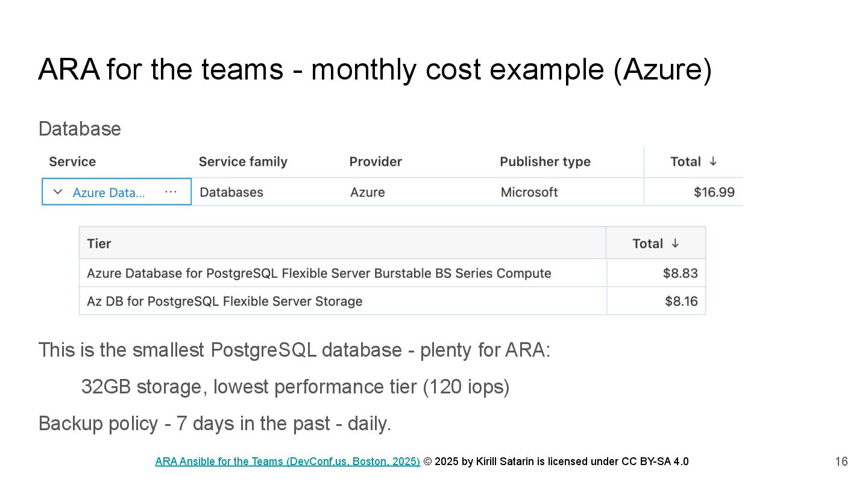Select the Burstable BS Series Compute row
The image size is (868, 488).
click(x=319, y=274)
